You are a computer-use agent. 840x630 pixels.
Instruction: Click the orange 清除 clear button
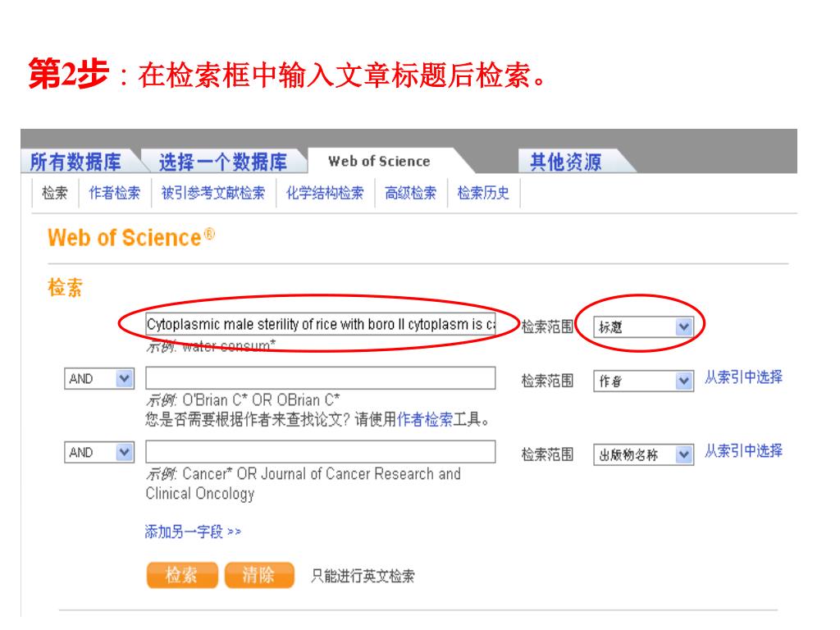point(259,575)
